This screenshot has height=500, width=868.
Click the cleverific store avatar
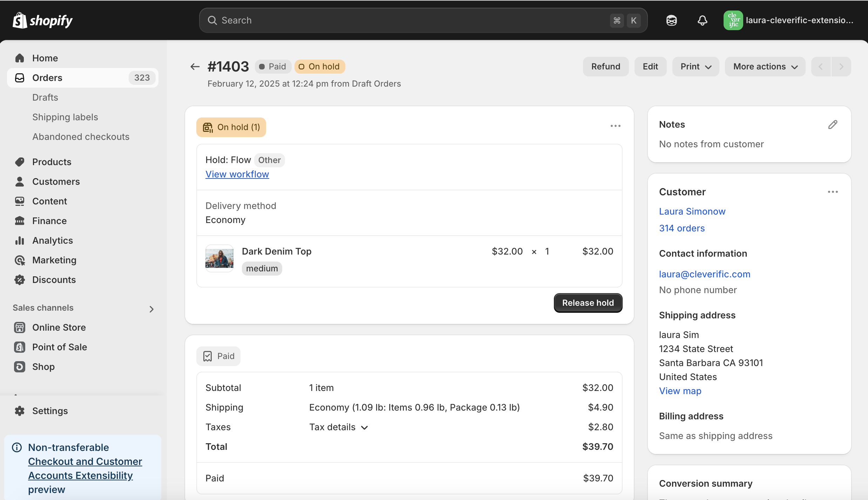point(733,20)
